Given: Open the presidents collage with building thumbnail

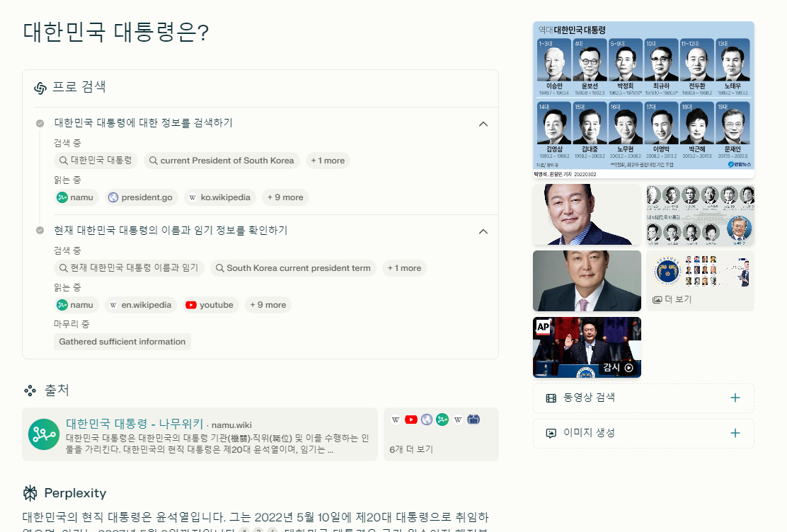Looking at the screenshot, I should (x=700, y=214).
